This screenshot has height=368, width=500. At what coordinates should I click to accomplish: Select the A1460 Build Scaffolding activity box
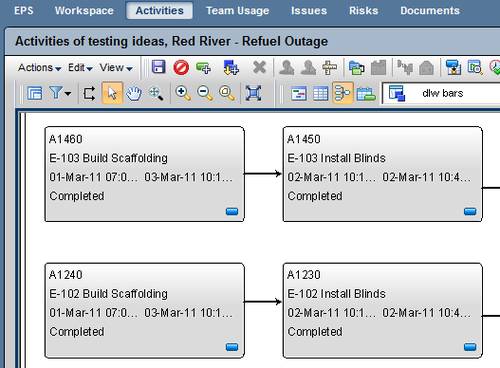[144, 174]
